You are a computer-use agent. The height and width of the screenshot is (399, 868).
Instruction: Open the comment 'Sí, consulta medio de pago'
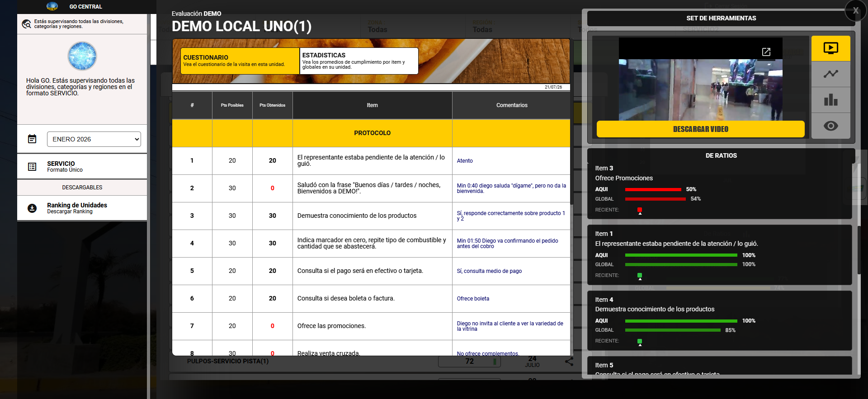click(x=489, y=271)
